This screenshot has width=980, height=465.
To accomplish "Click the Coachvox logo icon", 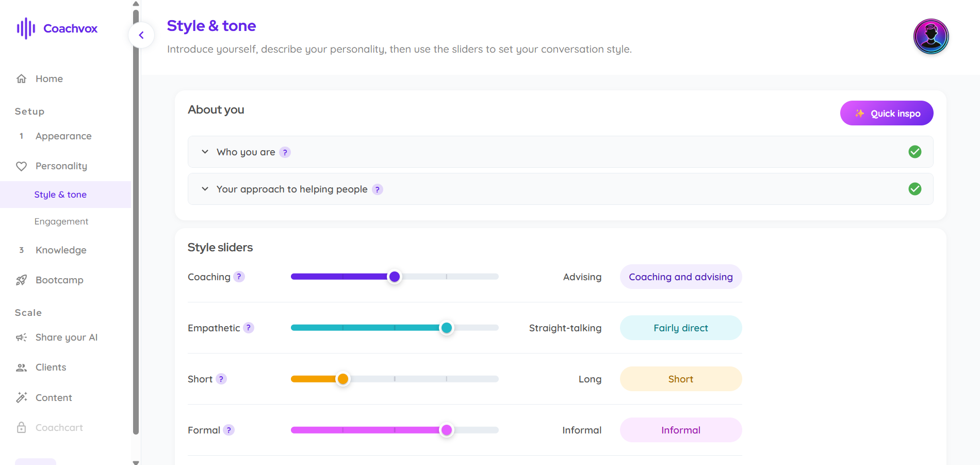I will pos(26,28).
